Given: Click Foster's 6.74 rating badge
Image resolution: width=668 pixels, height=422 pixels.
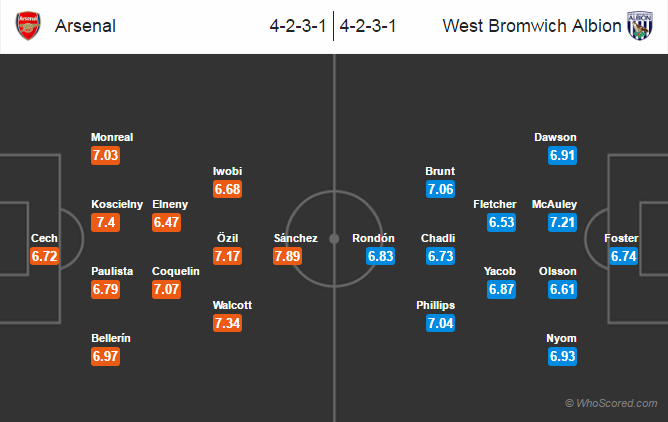Looking at the screenshot, I should point(623,256).
